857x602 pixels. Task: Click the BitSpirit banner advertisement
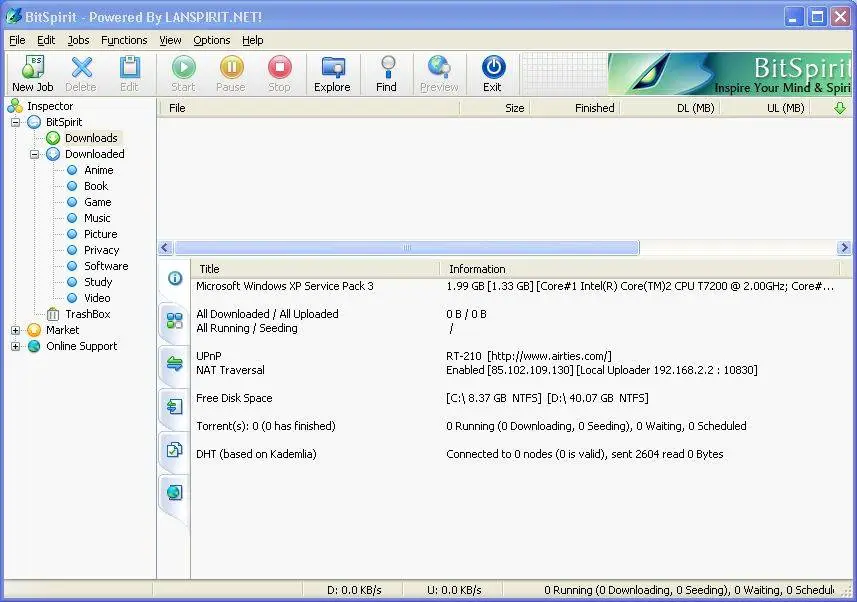pos(730,74)
